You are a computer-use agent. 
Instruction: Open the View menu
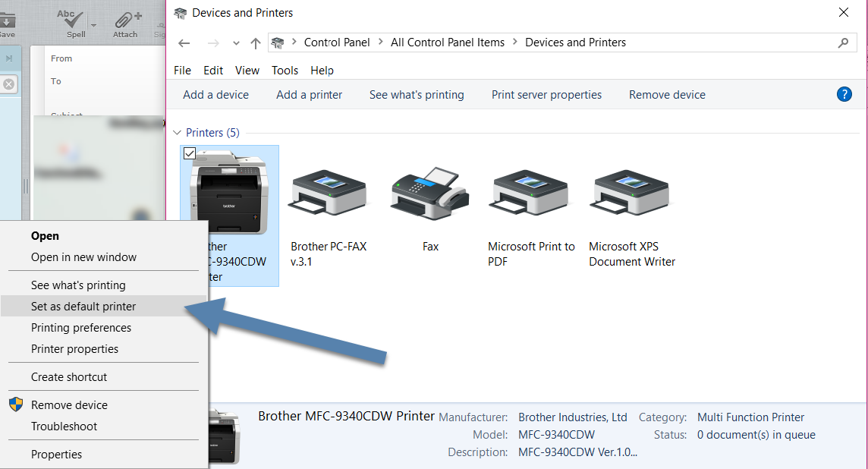coord(247,71)
